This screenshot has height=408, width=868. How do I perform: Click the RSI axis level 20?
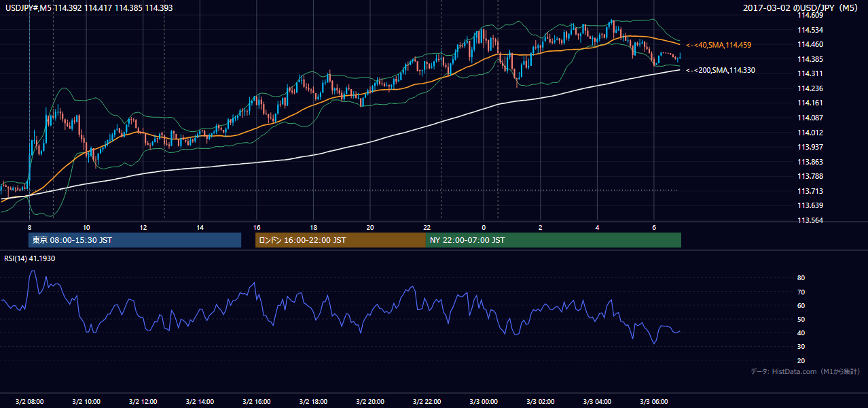tap(801, 360)
